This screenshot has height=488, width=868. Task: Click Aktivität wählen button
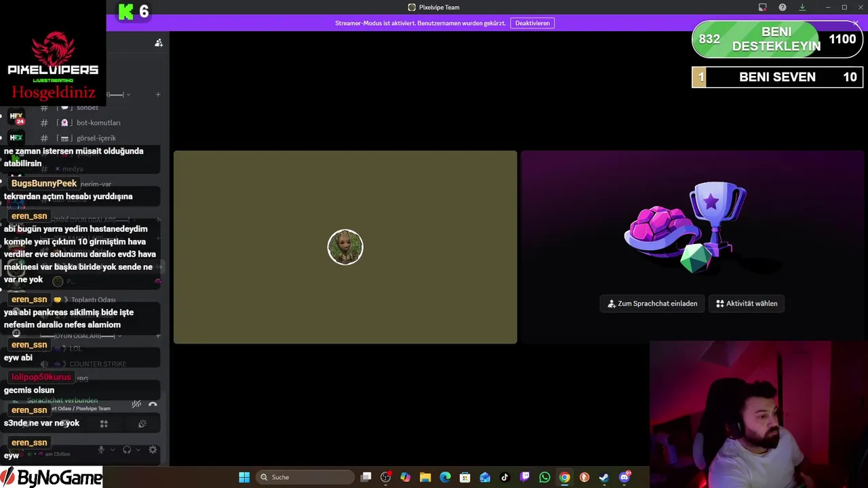[x=747, y=304]
